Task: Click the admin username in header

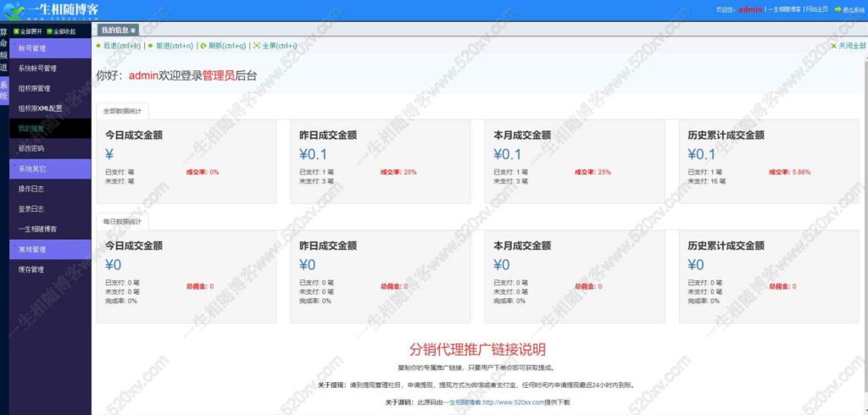Action: 751,9
